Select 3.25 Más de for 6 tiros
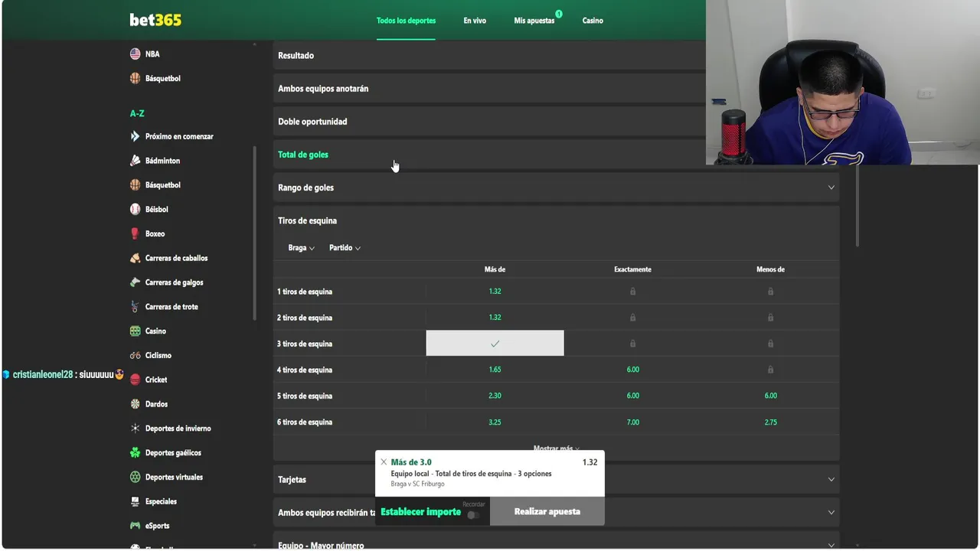 click(x=495, y=422)
